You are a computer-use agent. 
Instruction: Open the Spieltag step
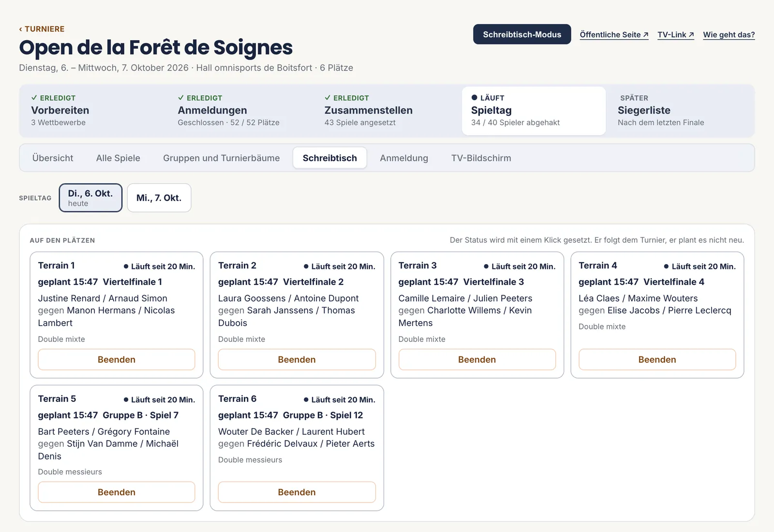click(x=534, y=110)
